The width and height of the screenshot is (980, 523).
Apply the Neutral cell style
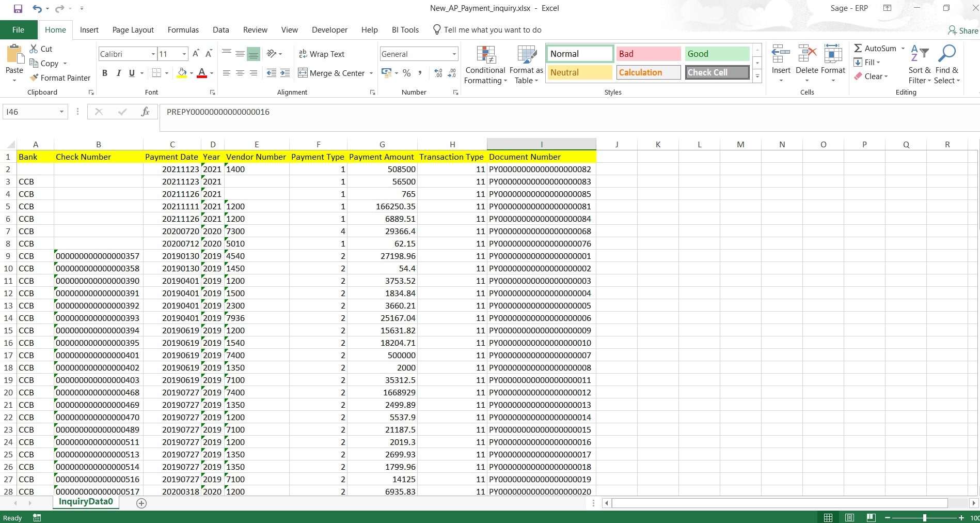tap(580, 72)
